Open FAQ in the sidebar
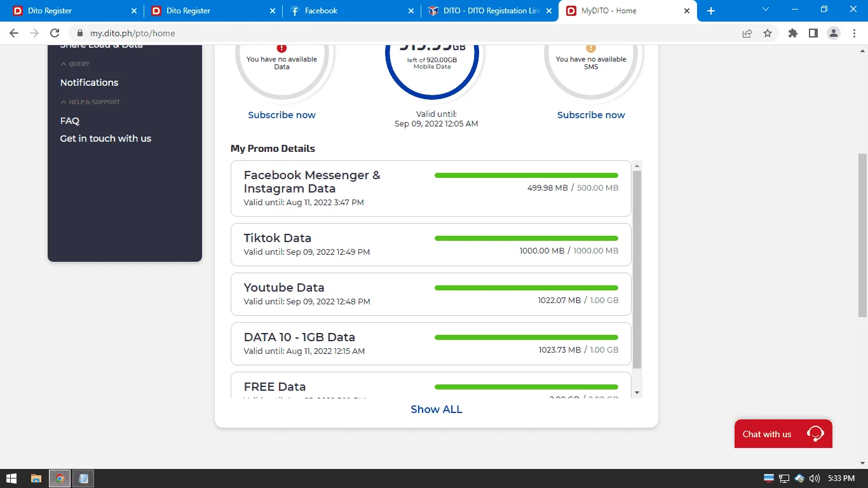 [x=70, y=121]
